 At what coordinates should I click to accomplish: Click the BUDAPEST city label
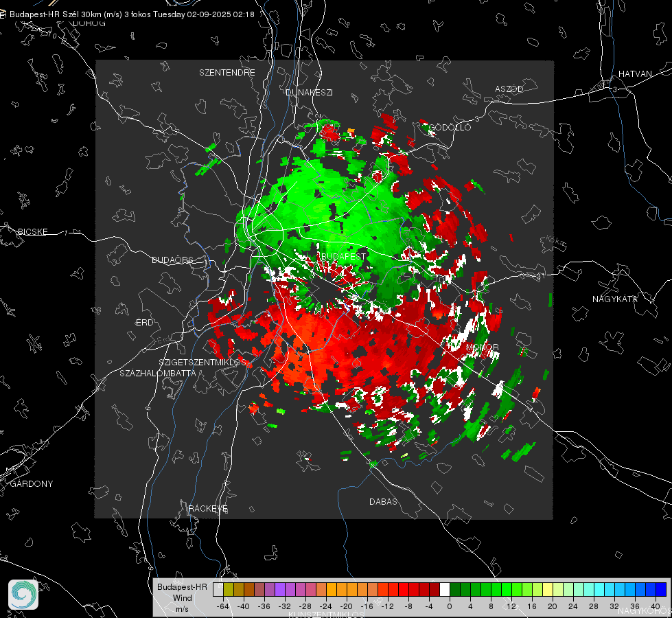(343, 256)
